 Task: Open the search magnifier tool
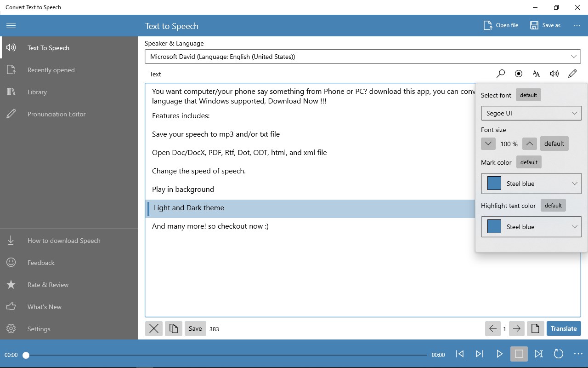click(x=501, y=74)
